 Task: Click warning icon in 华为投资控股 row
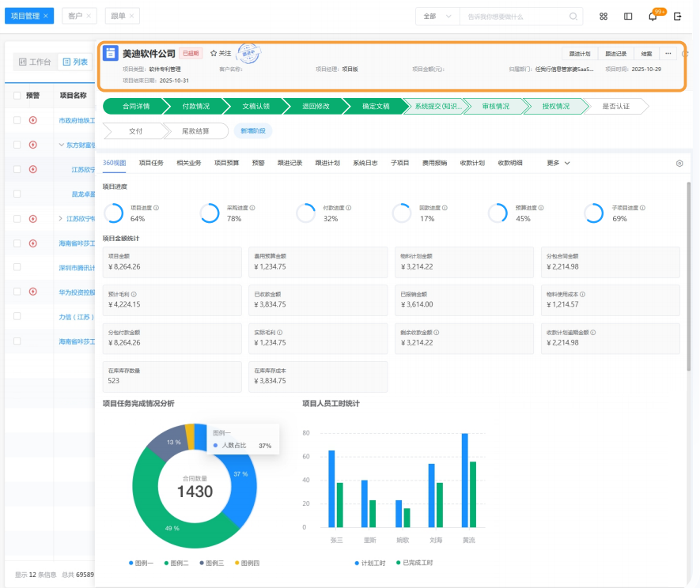pos(32,292)
